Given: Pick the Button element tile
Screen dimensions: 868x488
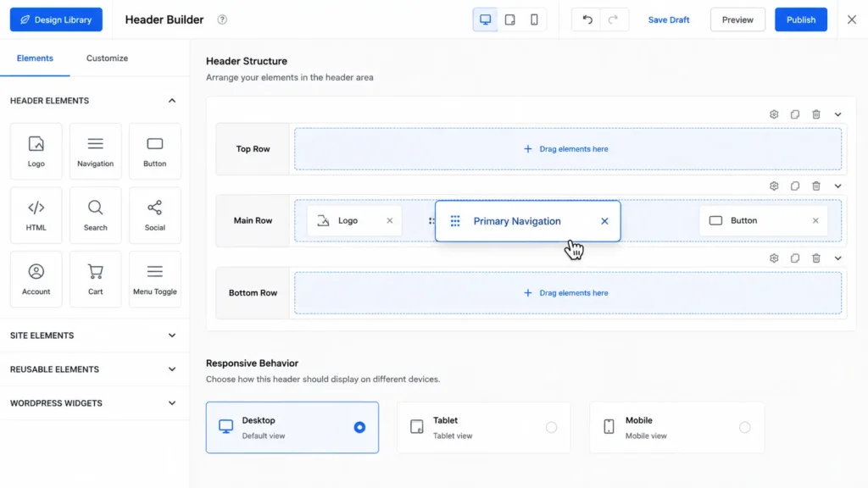Looking at the screenshot, I should click(155, 151).
